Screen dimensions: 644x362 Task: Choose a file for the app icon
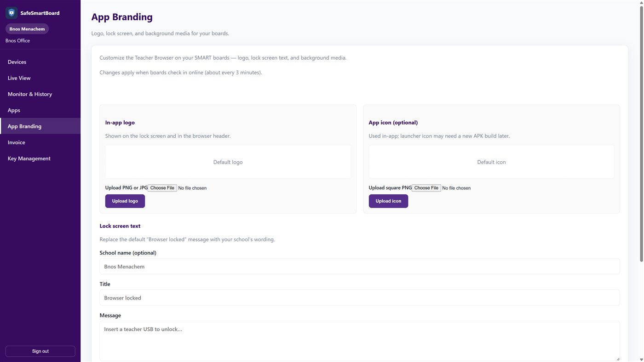click(x=426, y=188)
